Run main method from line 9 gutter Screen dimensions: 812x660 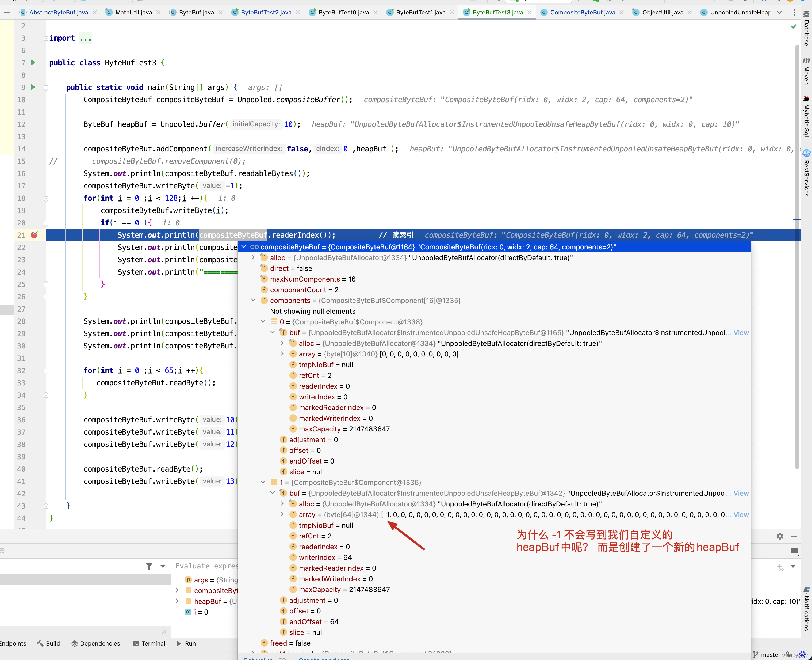coord(33,87)
